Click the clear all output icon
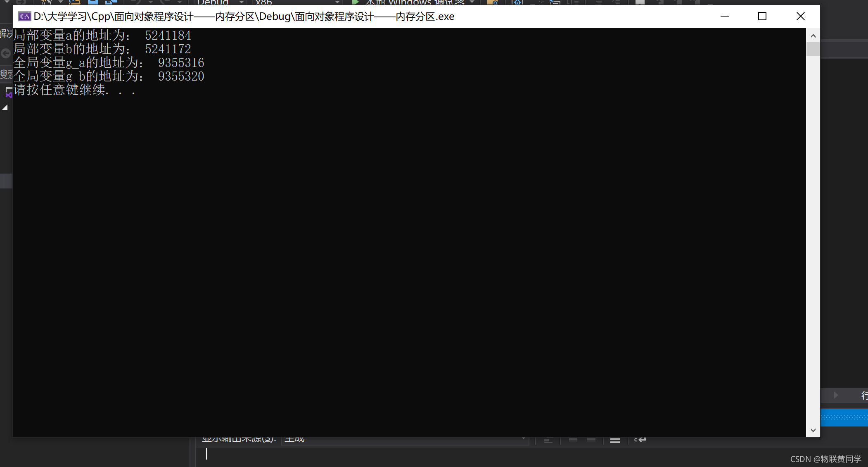Viewport: 868px width, 467px height. click(x=615, y=440)
